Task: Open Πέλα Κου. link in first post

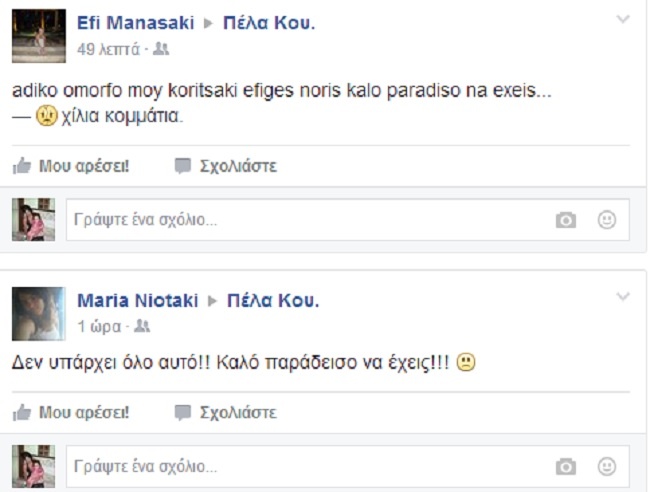Action: 268,22
